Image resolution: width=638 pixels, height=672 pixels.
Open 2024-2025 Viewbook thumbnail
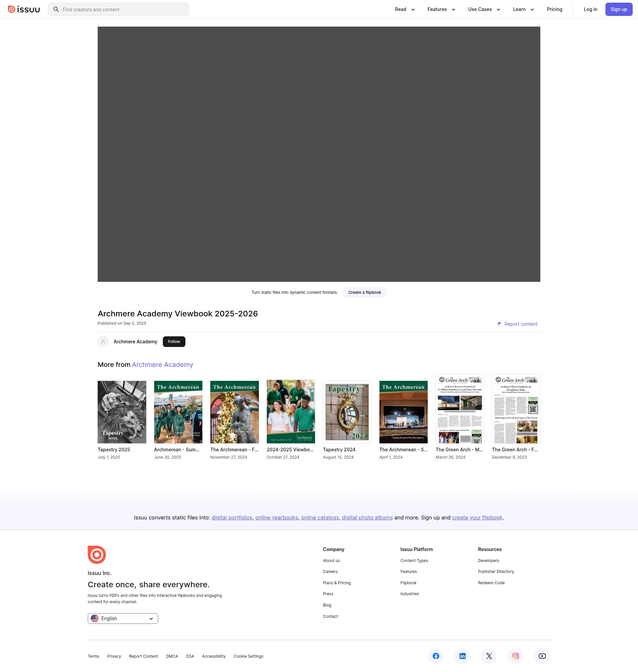291,411
